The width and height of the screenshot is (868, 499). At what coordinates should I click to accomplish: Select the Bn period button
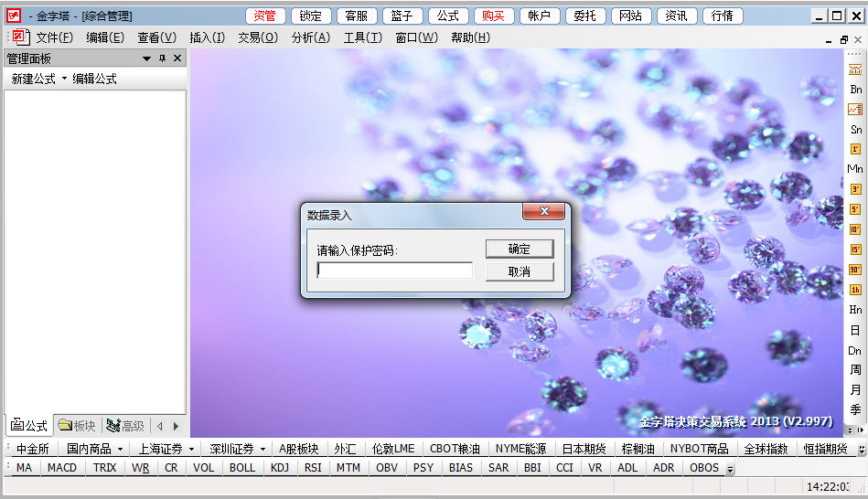[x=855, y=90]
